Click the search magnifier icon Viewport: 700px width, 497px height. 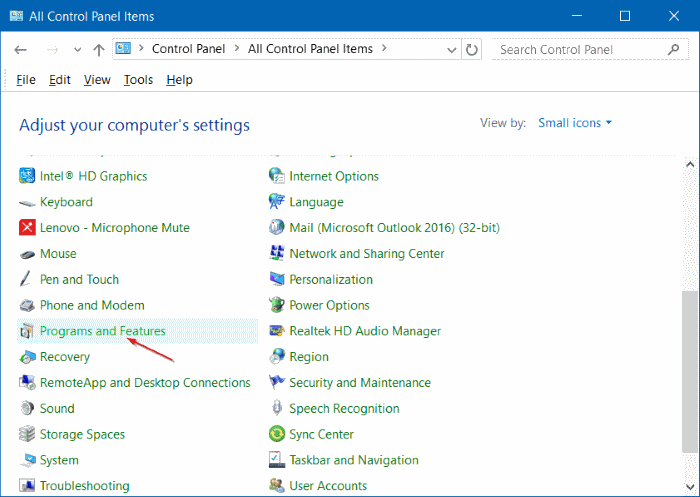[673, 50]
